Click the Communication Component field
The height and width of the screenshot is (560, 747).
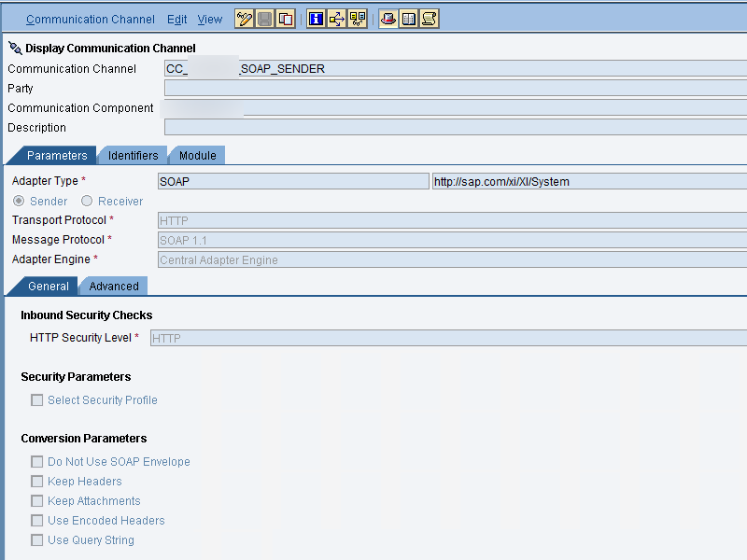point(456,107)
